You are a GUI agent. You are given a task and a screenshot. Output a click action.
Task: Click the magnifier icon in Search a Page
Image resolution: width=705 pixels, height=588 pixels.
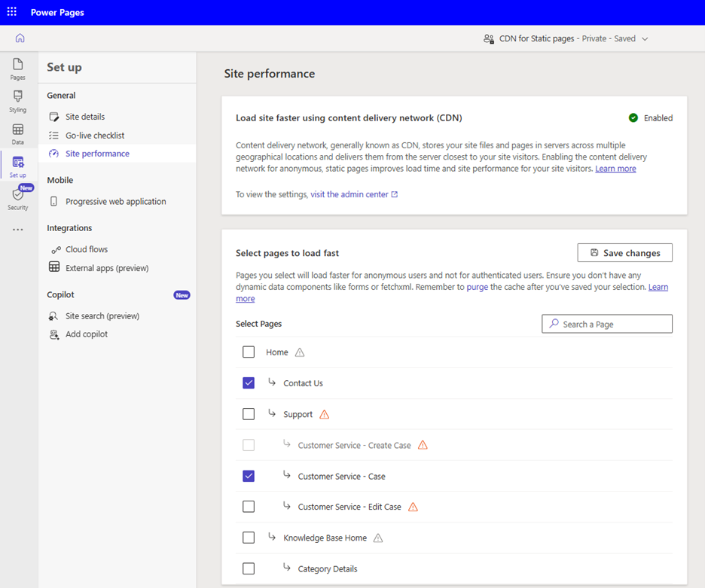point(554,323)
